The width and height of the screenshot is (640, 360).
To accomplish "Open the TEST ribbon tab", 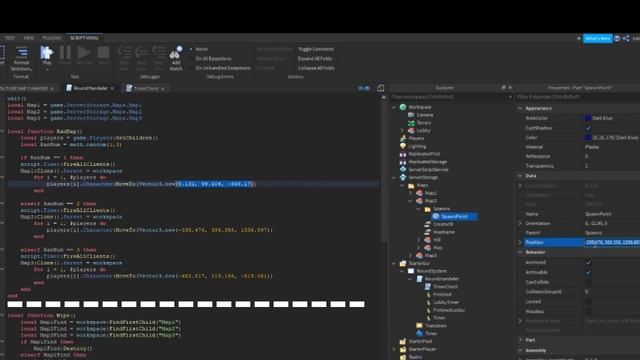I will tap(10, 38).
